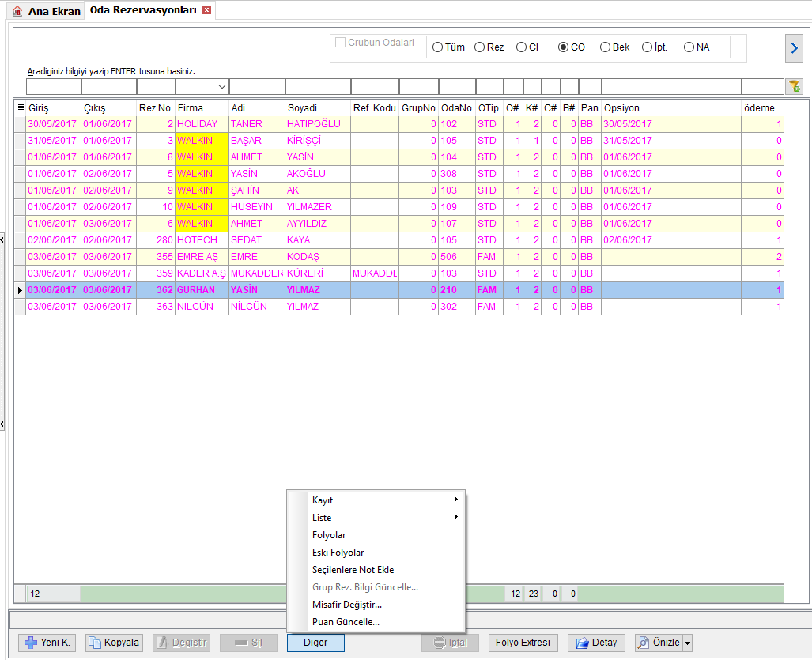Viewport: 812px width, 660px height.
Task: Click the Önizle preview button
Action: [659, 643]
